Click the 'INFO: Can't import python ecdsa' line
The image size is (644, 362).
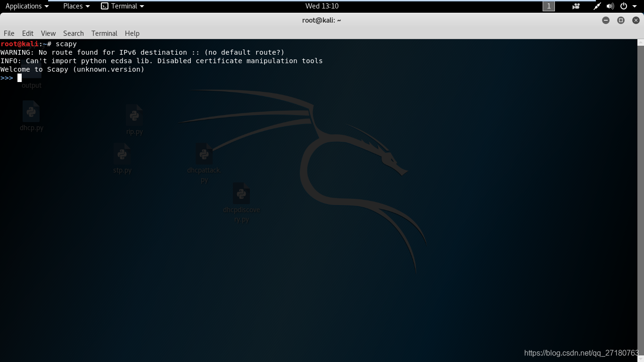click(162, 61)
